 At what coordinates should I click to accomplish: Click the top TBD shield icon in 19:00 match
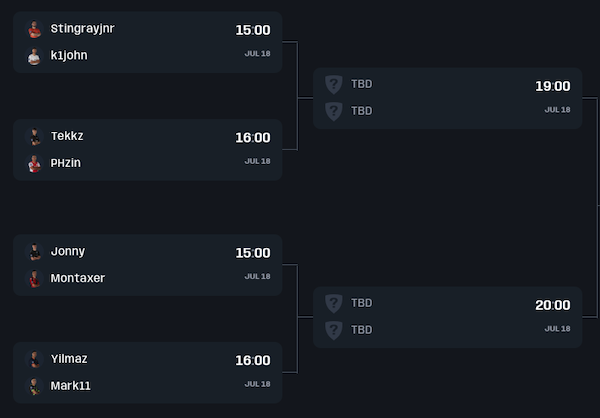click(334, 85)
